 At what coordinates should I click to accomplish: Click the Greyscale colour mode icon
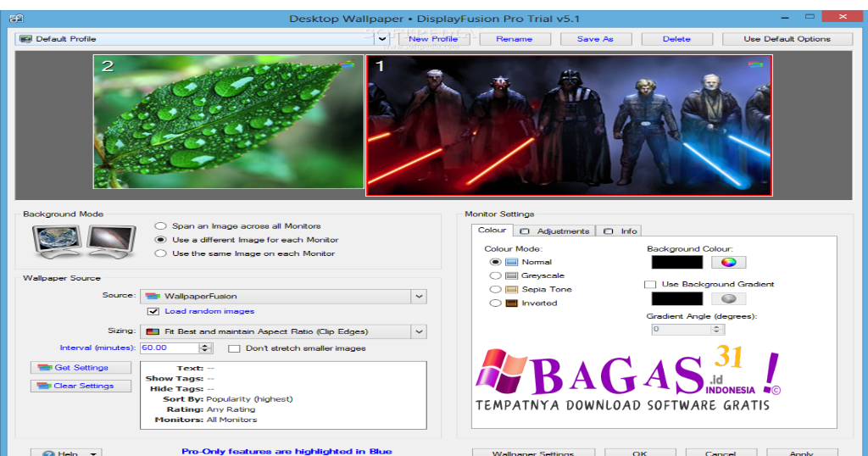pos(511,275)
